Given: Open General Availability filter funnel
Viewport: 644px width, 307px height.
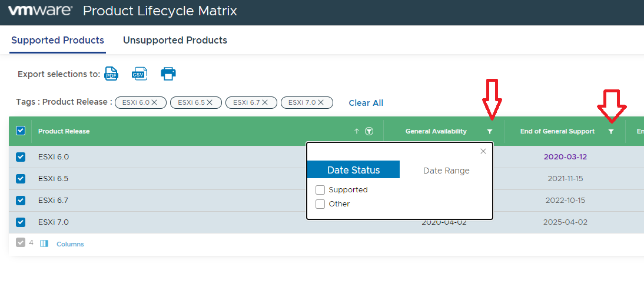Looking at the screenshot, I should click(490, 131).
